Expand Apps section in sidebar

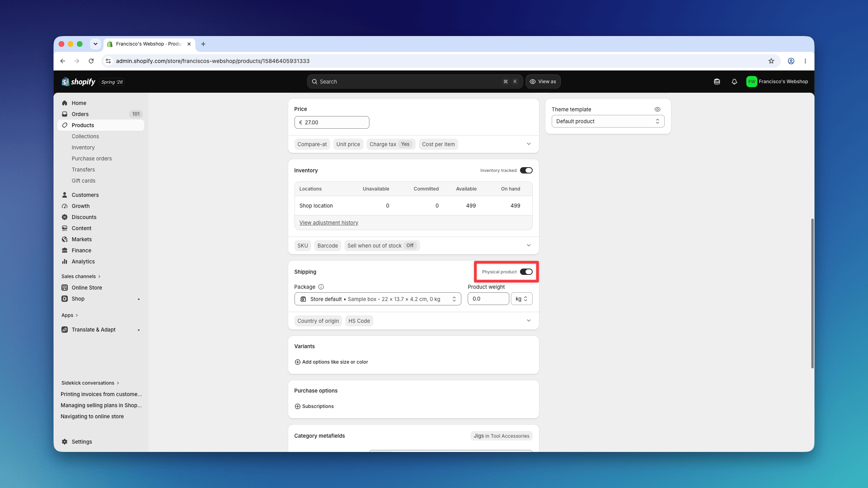coord(70,315)
